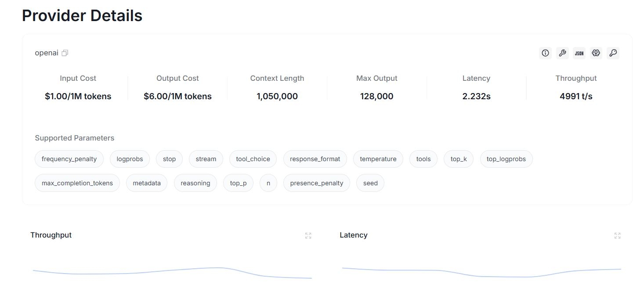Select the response_format parameter chip
The width and height of the screenshot is (644, 292).
315,159
